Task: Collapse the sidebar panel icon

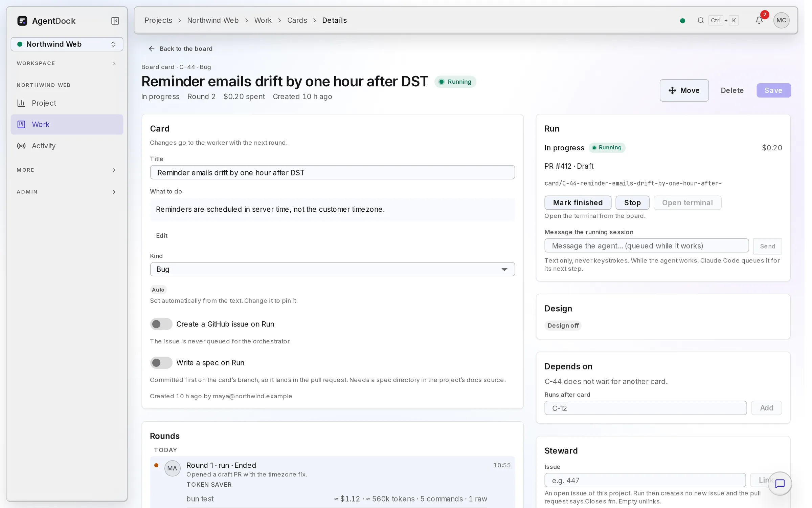Action: [115, 21]
